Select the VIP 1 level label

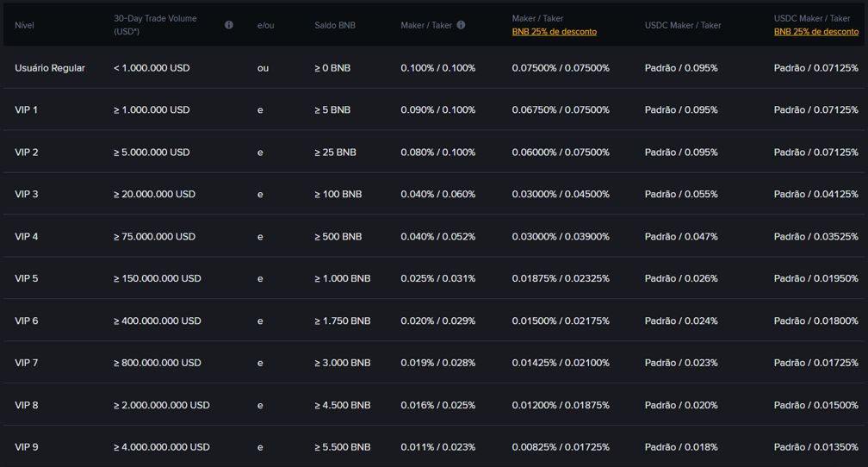pos(27,110)
